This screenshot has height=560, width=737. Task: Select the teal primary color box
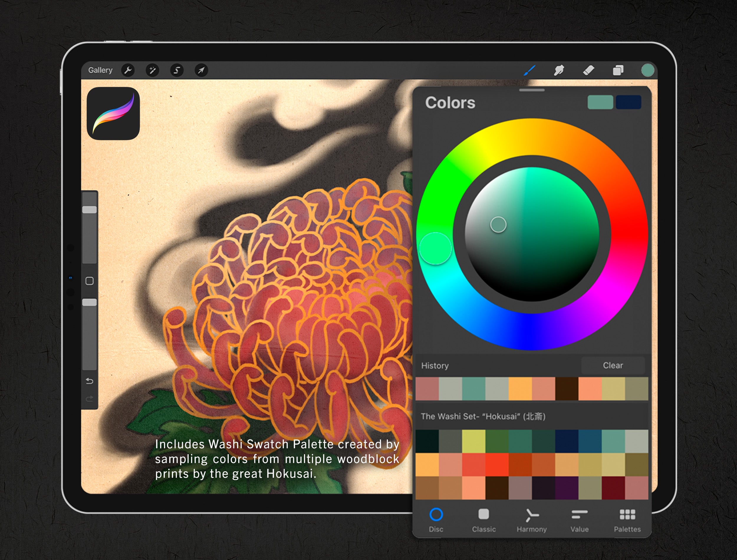click(x=600, y=102)
